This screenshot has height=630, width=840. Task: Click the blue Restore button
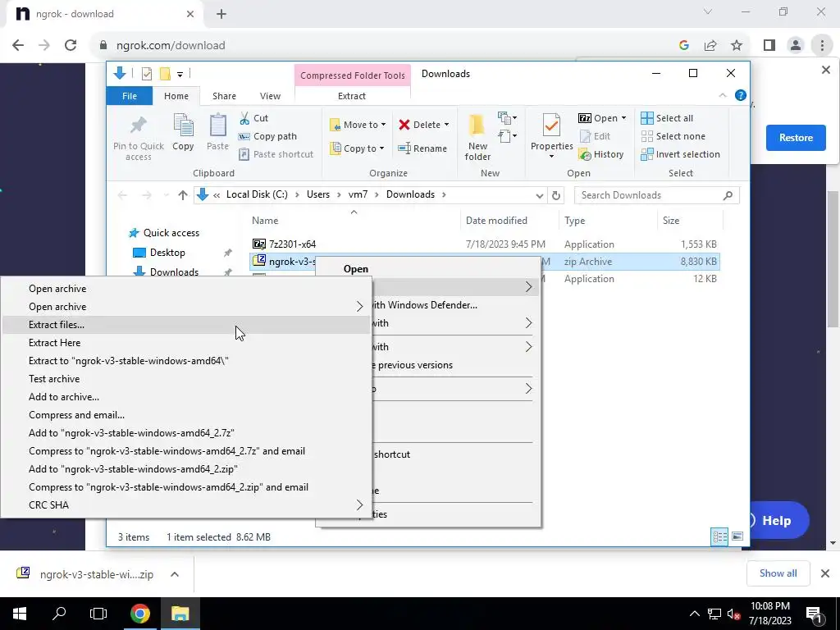coord(796,138)
